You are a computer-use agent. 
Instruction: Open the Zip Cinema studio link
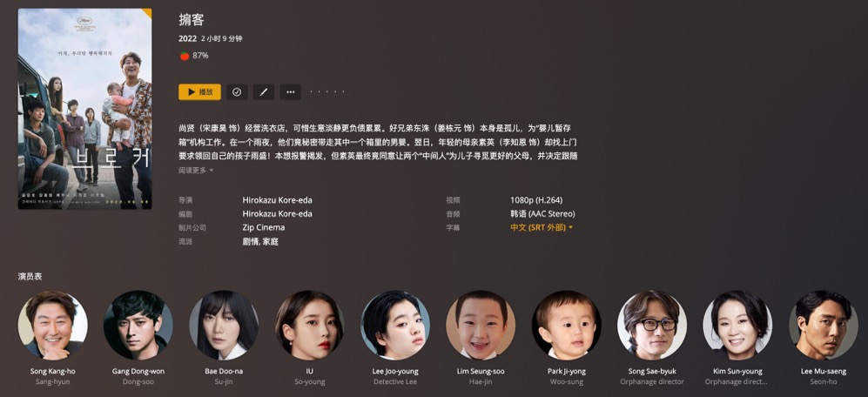[x=264, y=227]
